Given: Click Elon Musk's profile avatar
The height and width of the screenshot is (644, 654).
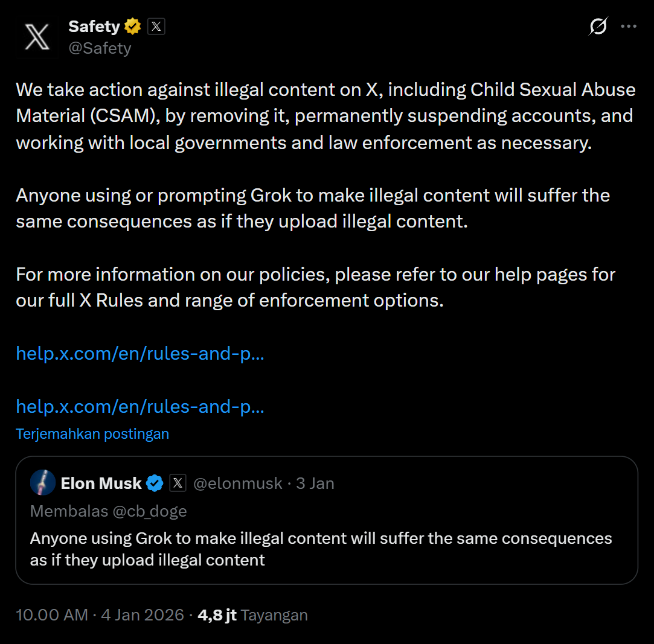Looking at the screenshot, I should [43, 483].
